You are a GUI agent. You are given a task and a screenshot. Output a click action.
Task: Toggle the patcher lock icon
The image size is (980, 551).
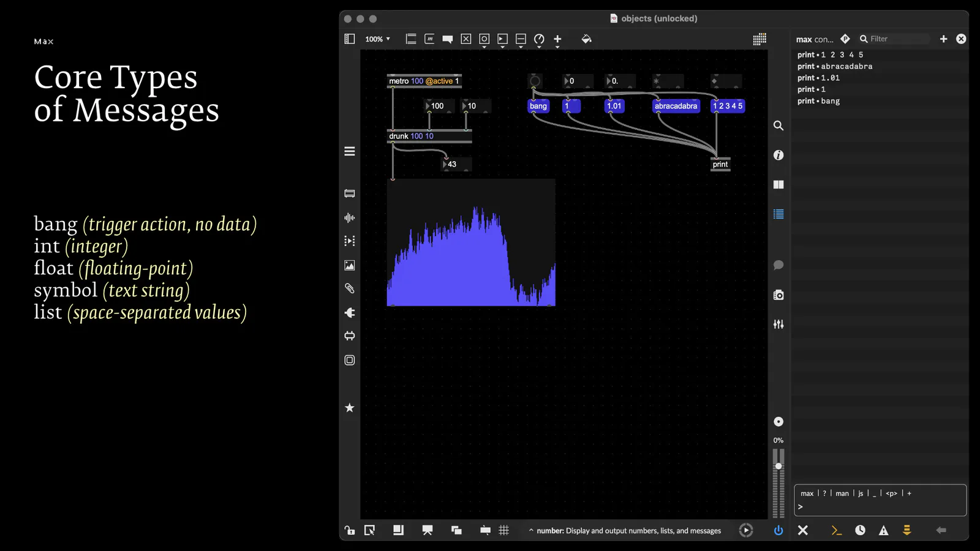click(x=350, y=530)
